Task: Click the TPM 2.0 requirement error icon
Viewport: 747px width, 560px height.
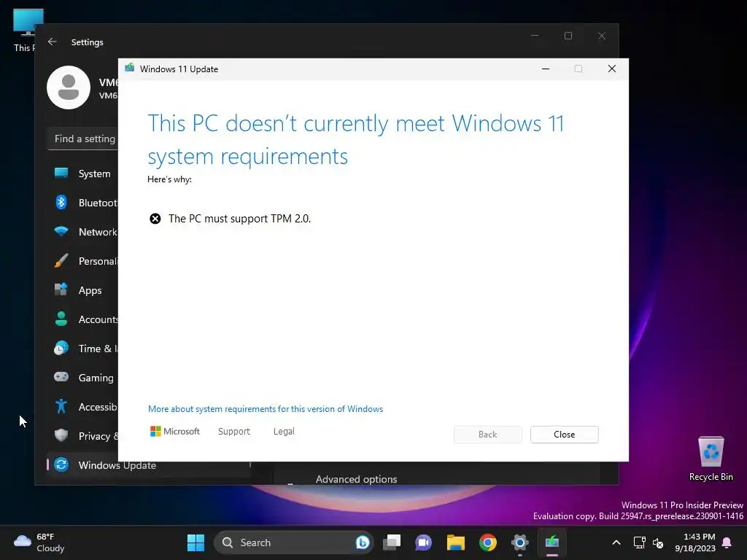Action: [x=155, y=219]
